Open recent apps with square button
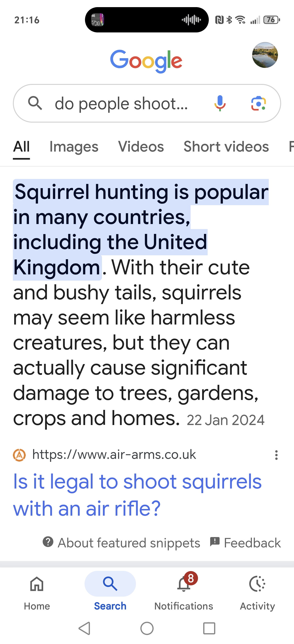This screenshot has height=644, width=294. pos(209,628)
